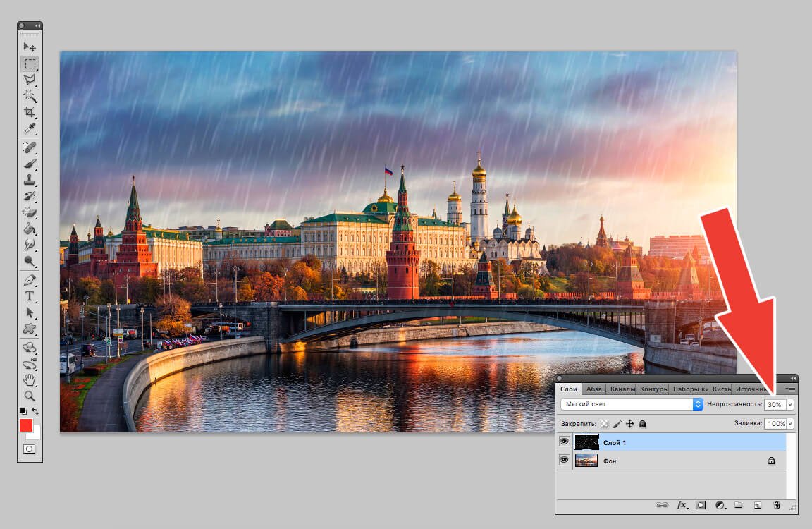Open the fx layer styles menu
This screenshot has width=812, height=529.
[x=682, y=505]
